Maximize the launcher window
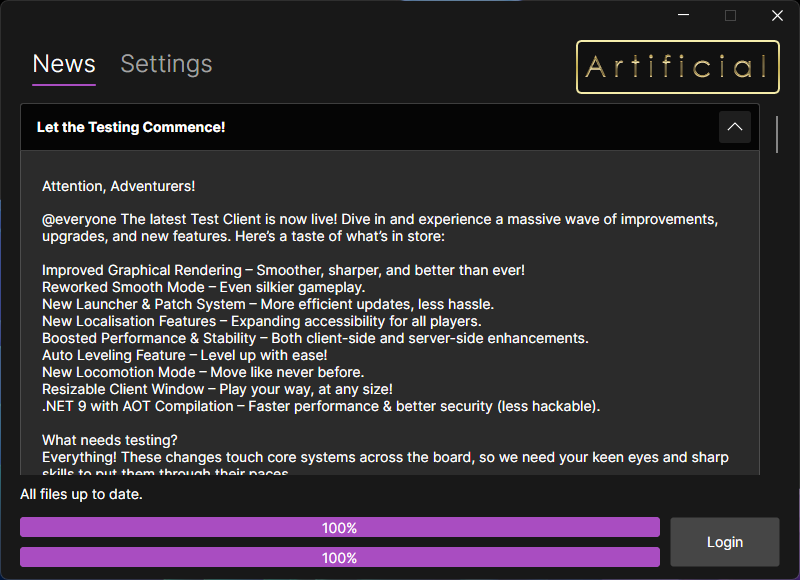Image resolution: width=800 pixels, height=580 pixels. coord(730,15)
